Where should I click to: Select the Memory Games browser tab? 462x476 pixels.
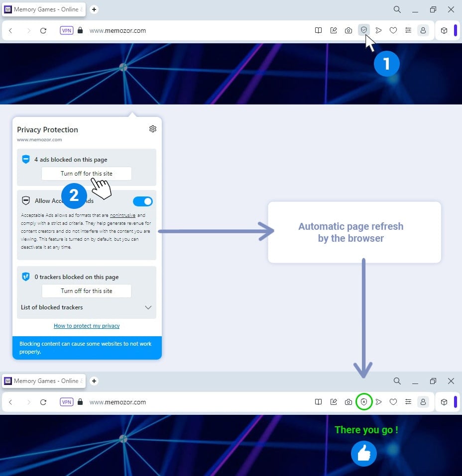pyautogui.click(x=44, y=9)
